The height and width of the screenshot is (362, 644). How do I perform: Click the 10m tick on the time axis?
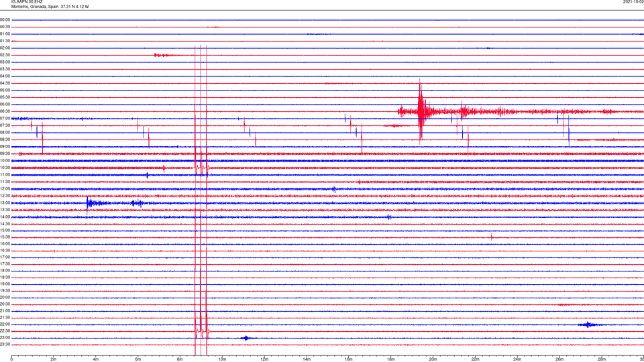click(x=222, y=359)
